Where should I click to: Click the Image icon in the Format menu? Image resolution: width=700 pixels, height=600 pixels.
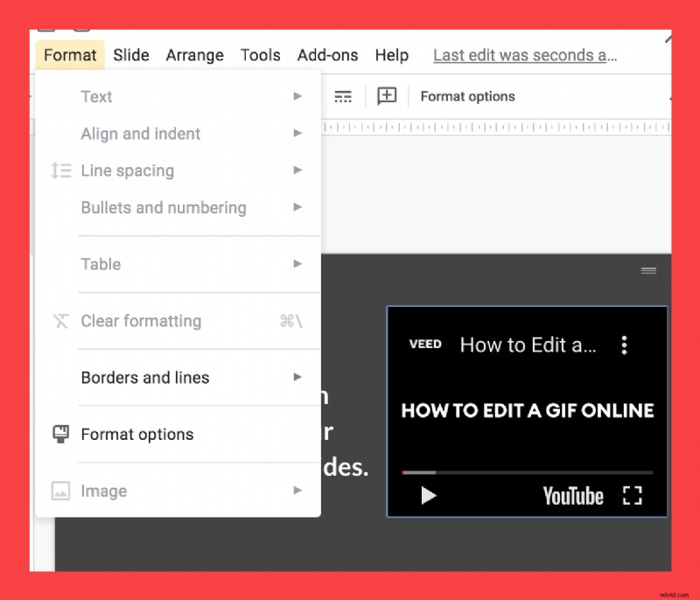pyautogui.click(x=61, y=491)
